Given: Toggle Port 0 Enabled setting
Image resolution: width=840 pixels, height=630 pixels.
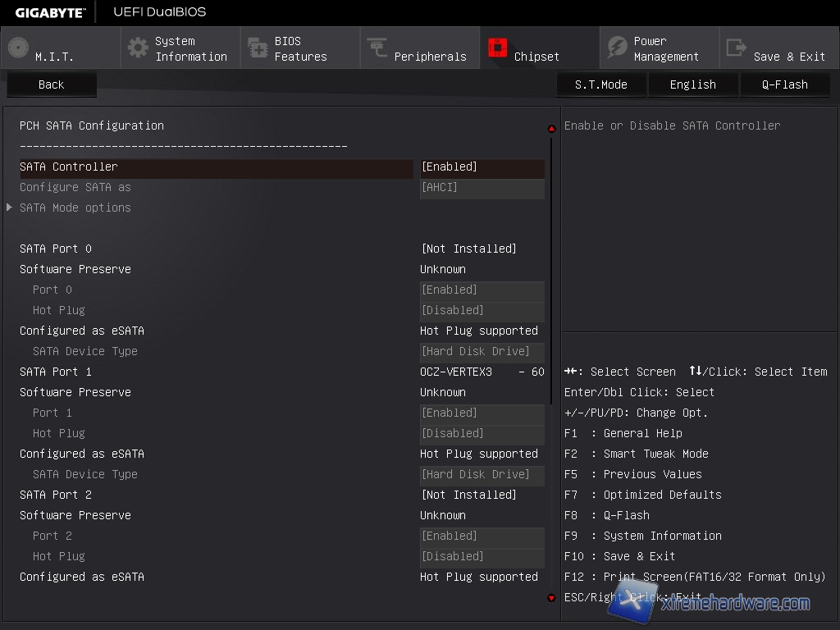Looking at the screenshot, I should click(x=482, y=290).
